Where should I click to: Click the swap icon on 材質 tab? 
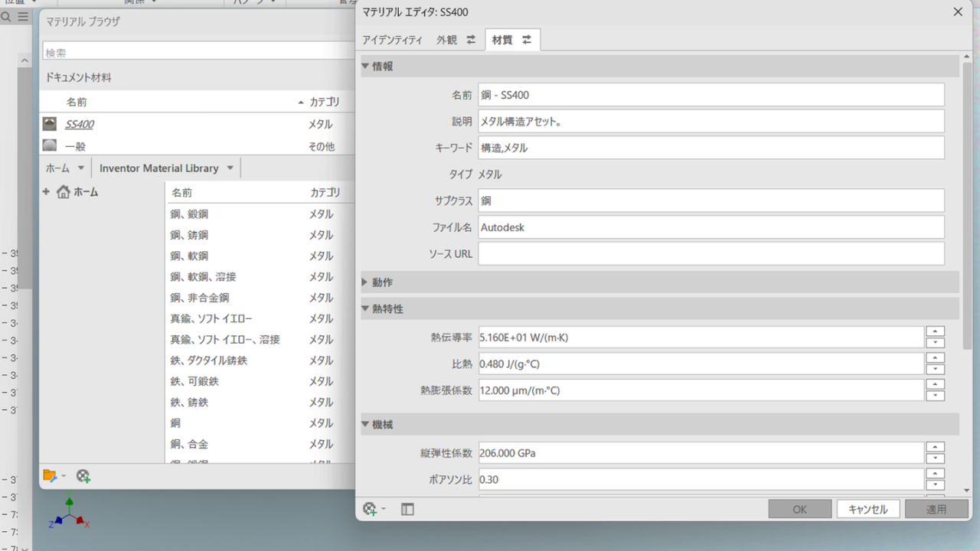click(x=527, y=40)
